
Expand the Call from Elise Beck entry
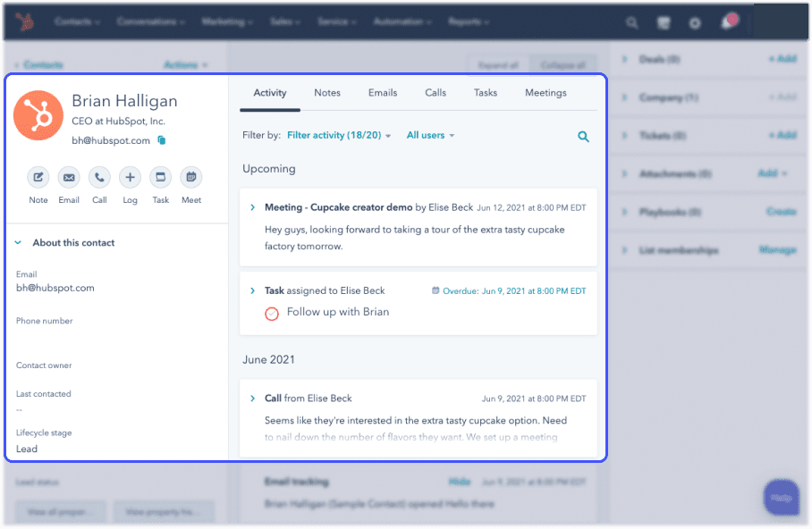(x=253, y=399)
